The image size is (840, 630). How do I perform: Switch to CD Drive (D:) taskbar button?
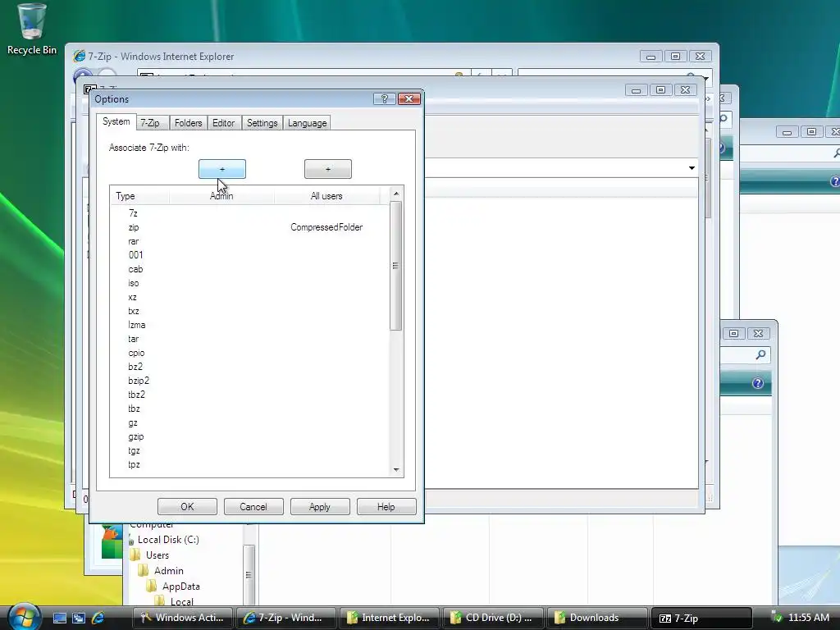pyautogui.click(x=493, y=618)
